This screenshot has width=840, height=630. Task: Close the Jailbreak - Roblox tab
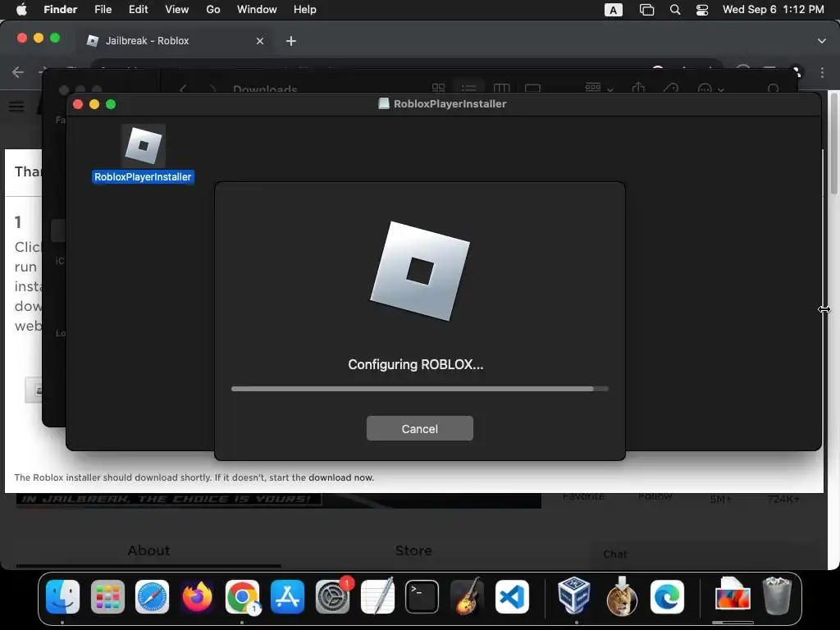coord(260,41)
